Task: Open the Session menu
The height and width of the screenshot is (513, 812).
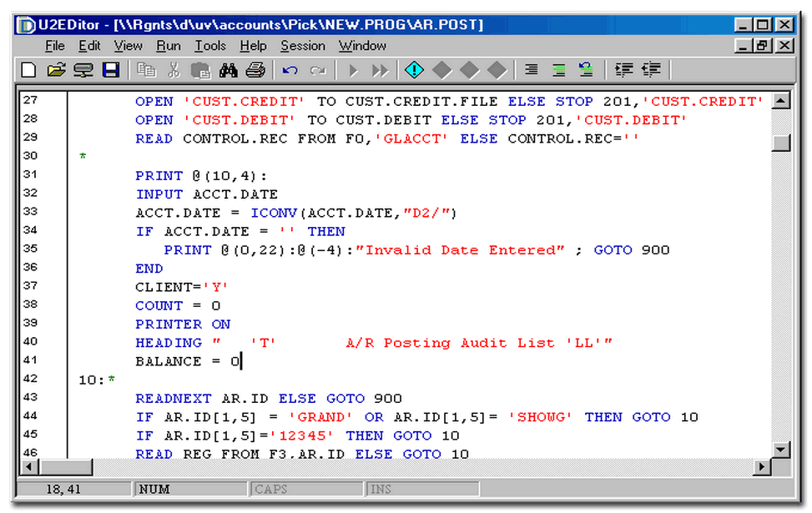Action: click(303, 46)
